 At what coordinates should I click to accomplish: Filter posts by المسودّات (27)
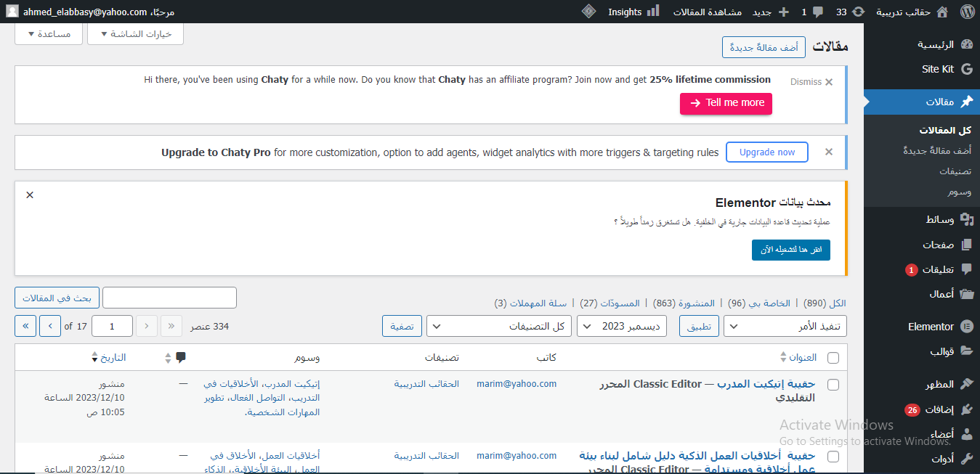point(610,303)
